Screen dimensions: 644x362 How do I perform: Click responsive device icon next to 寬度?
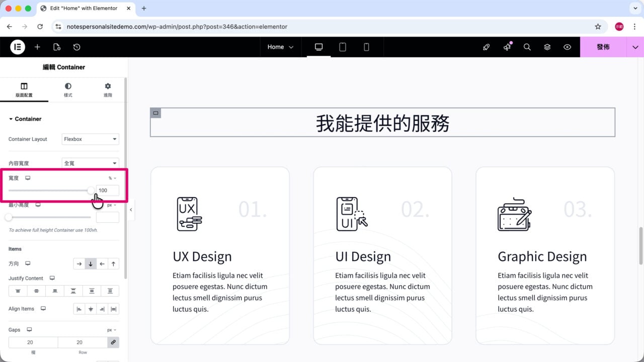[28, 178]
